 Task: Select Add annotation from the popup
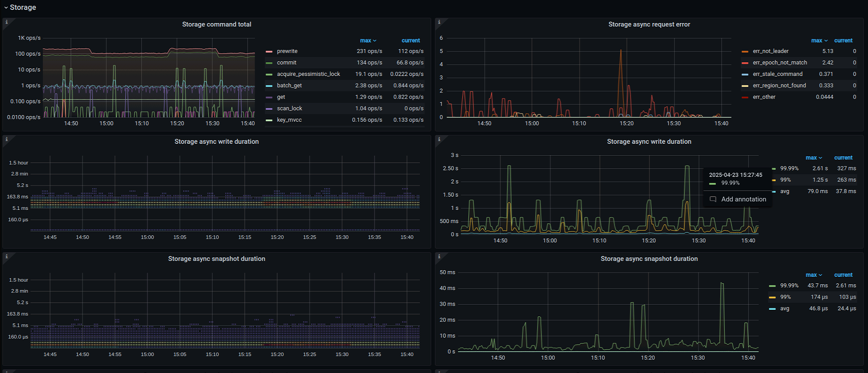pyautogui.click(x=743, y=199)
